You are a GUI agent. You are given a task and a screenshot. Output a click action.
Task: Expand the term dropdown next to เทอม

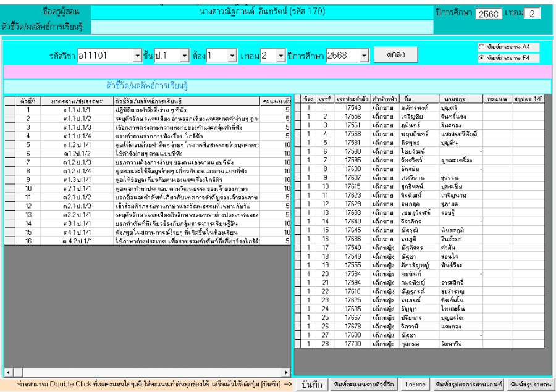coord(280,56)
